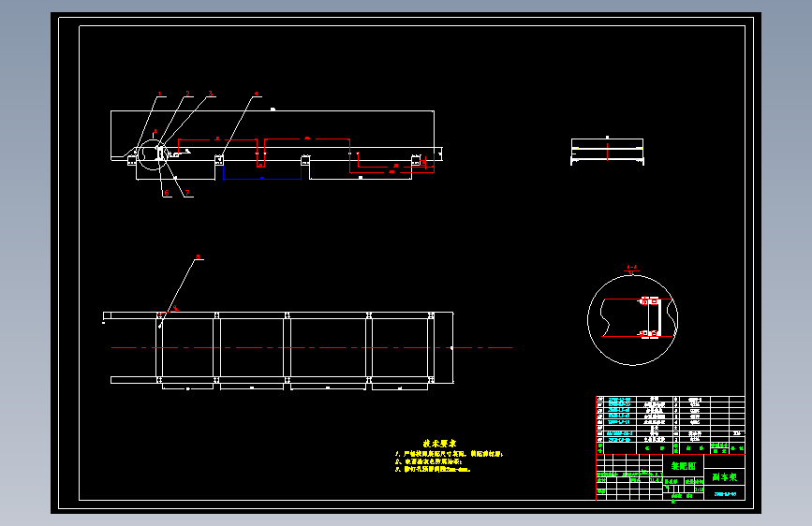This screenshot has height=526, width=812.
Task: Click part callout number 2
Action: (x=187, y=94)
